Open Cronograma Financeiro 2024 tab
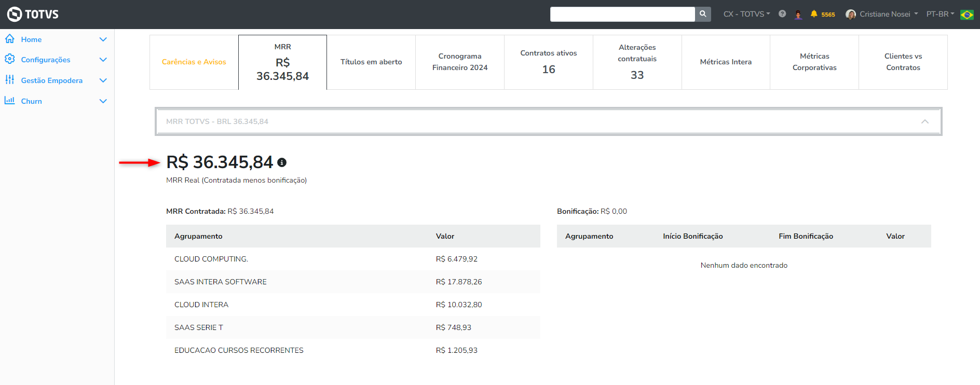980x385 pixels. tap(460, 62)
